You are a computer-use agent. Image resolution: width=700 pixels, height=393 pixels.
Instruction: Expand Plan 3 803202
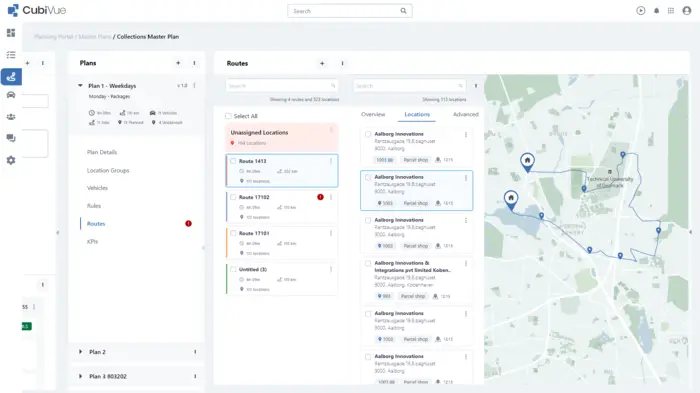(80, 376)
